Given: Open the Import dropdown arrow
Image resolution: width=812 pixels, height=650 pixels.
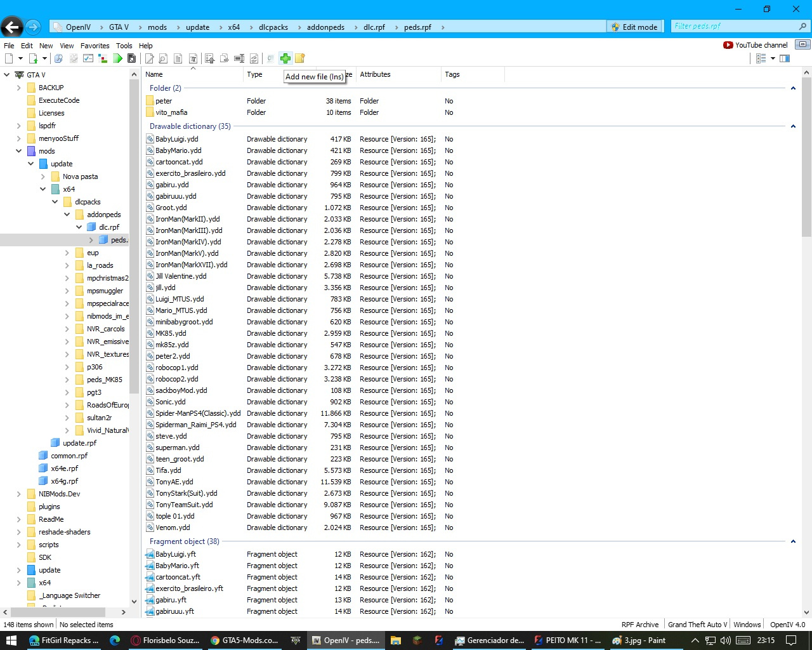Looking at the screenshot, I should tap(44, 58).
